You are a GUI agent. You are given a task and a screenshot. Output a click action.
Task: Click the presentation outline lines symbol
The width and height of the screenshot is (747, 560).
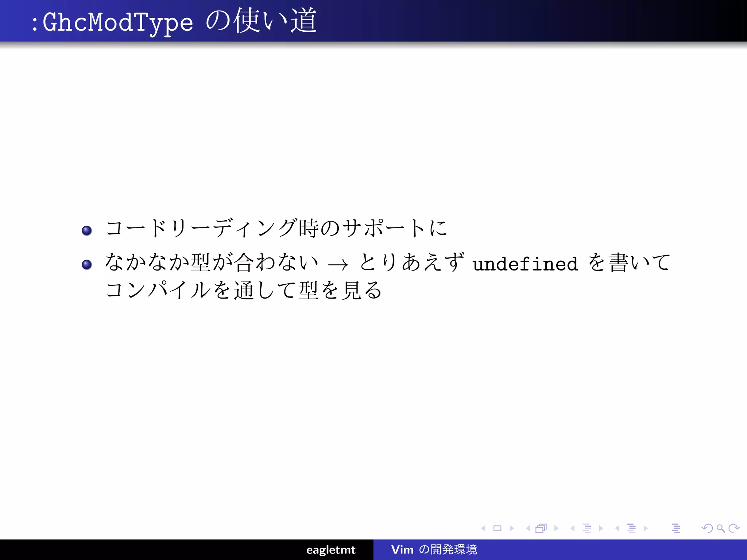click(676, 528)
